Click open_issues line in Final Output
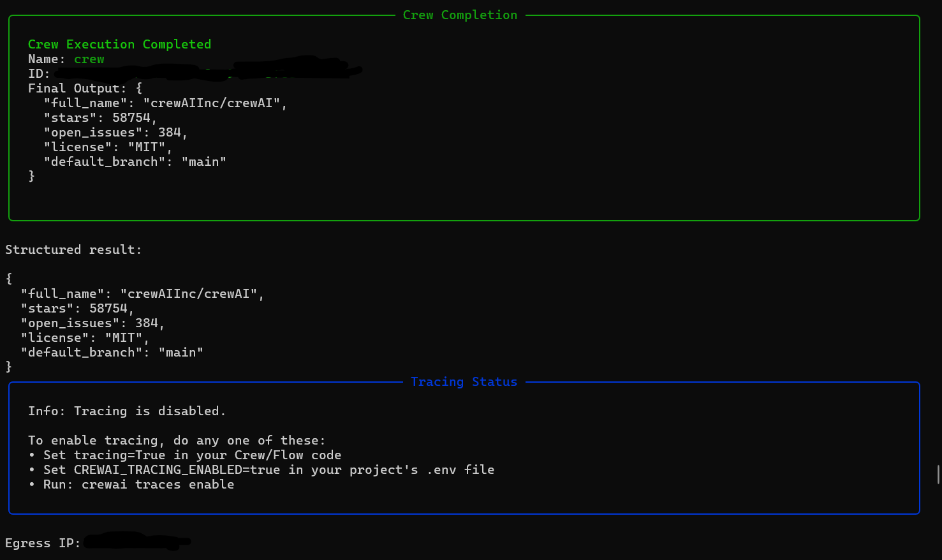 (x=115, y=133)
